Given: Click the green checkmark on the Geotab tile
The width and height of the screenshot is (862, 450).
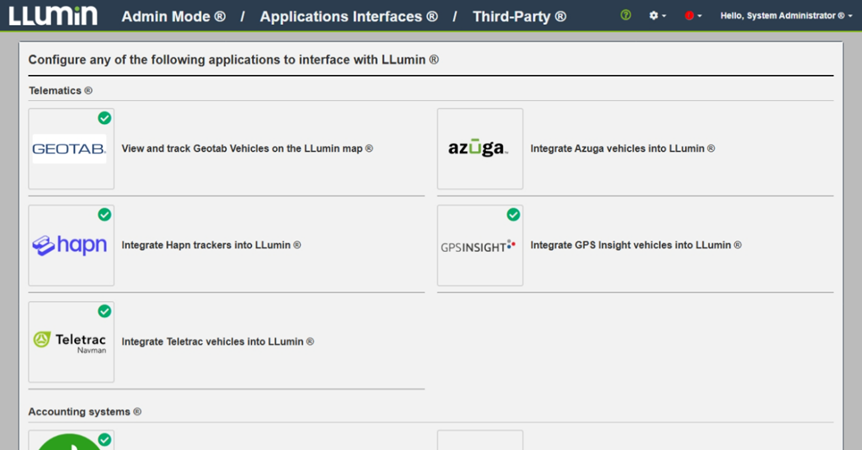Looking at the screenshot, I should (x=104, y=118).
